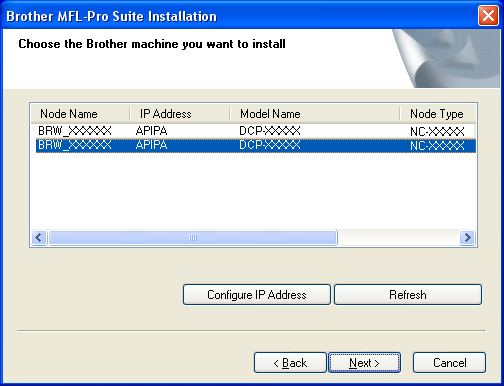504x386 pixels.
Task: Sort by the Model Name column header
Action: [314, 114]
